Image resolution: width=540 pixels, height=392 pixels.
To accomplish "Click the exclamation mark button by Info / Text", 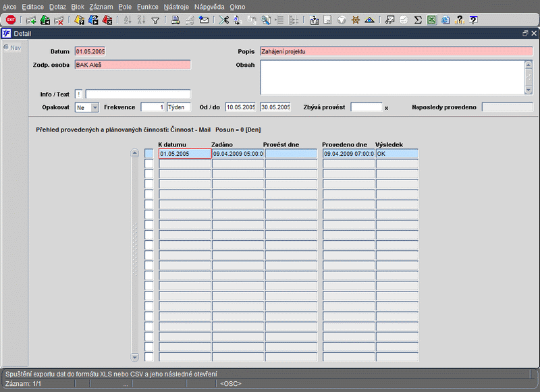I will tap(78, 94).
